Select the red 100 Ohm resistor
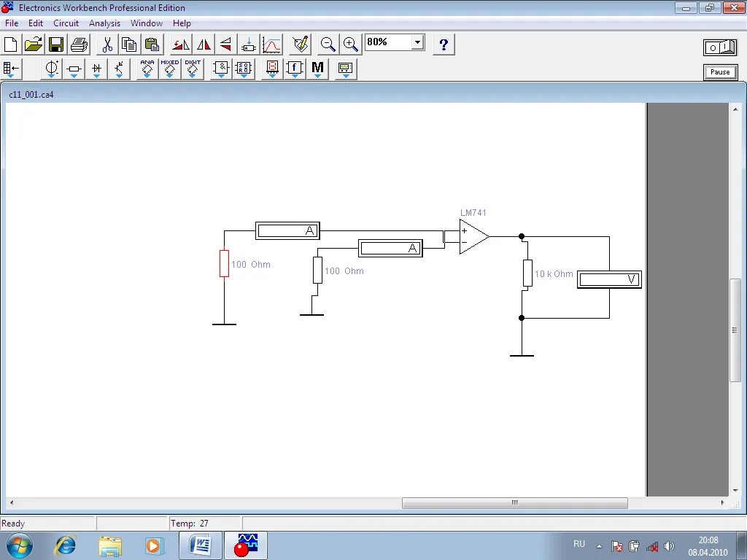Screen dimensions: 747x560 pos(224,263)
